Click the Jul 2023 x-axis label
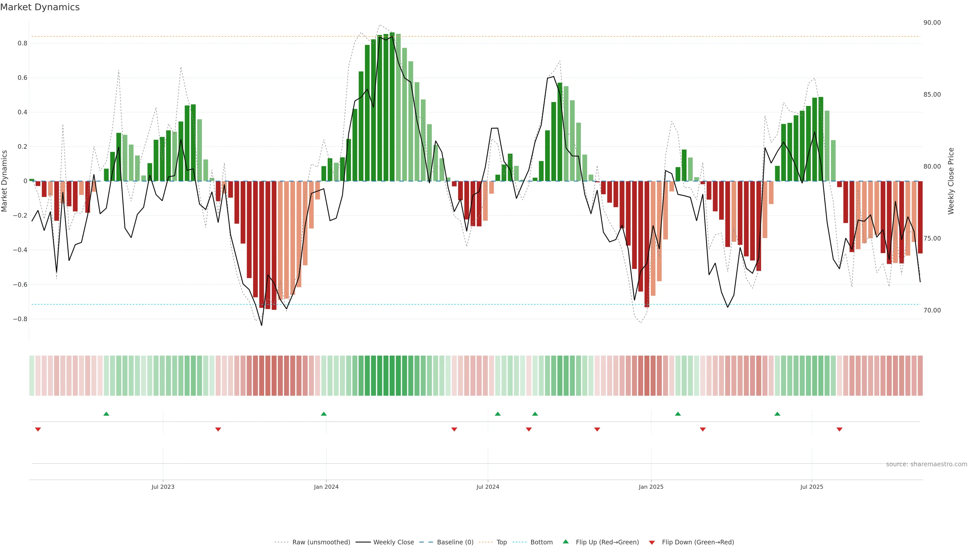 (163, 487)
